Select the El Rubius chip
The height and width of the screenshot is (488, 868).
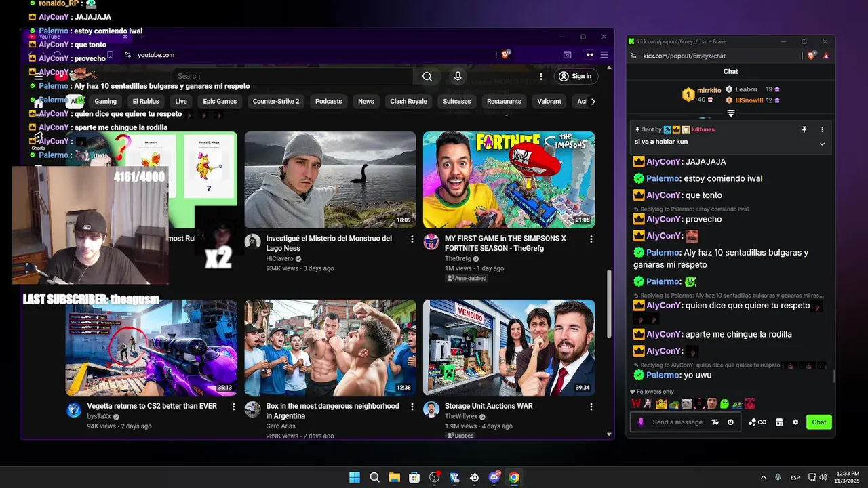(x=145, y=102)
